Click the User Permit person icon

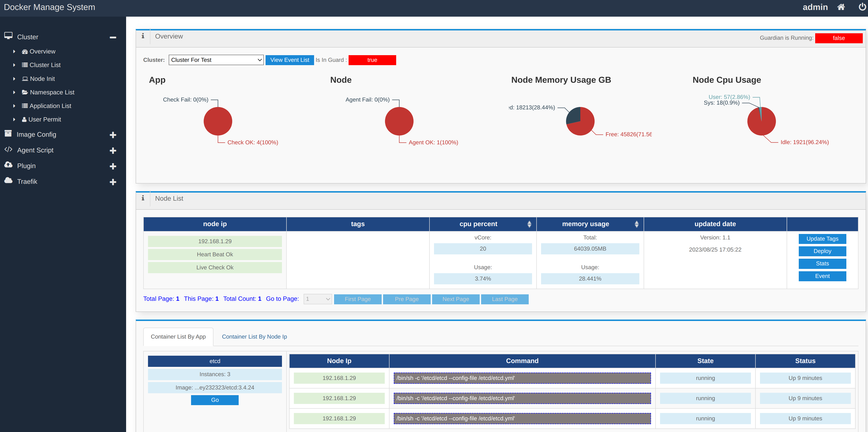click(24, 120)
